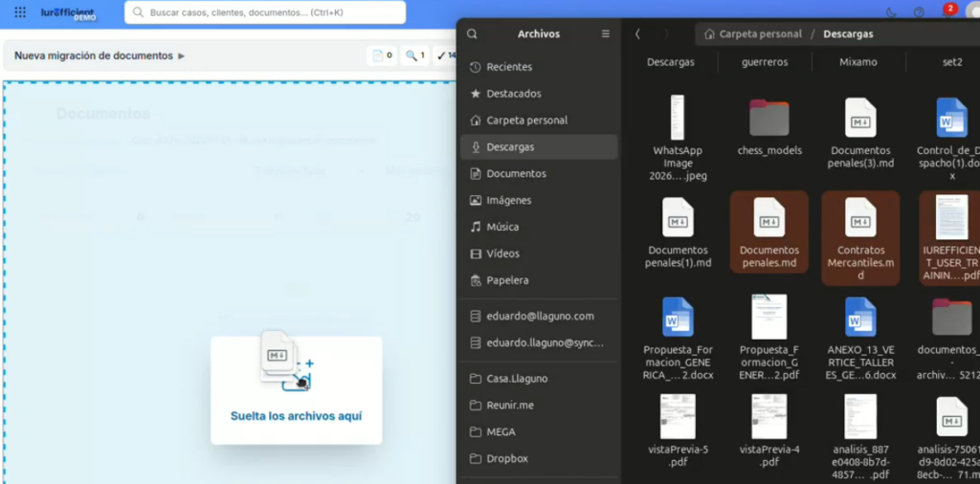Click the documents counter showing 0

coord(382,55)
